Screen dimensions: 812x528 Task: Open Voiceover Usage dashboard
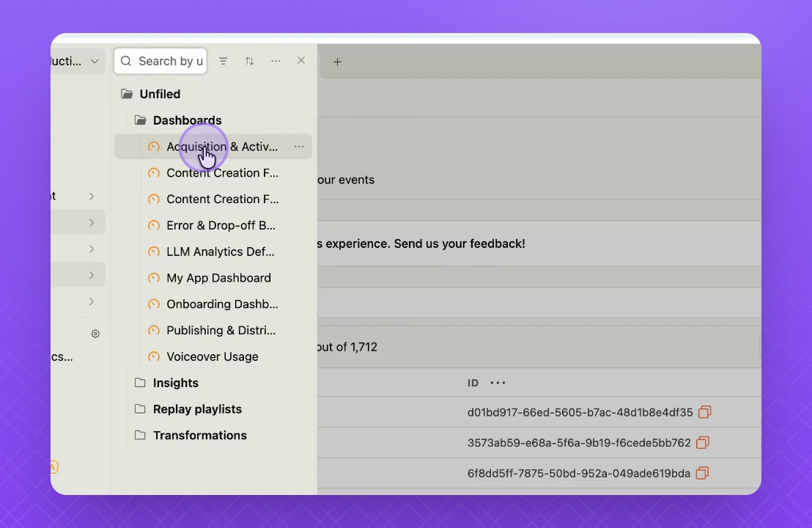(x=213, y=357)
